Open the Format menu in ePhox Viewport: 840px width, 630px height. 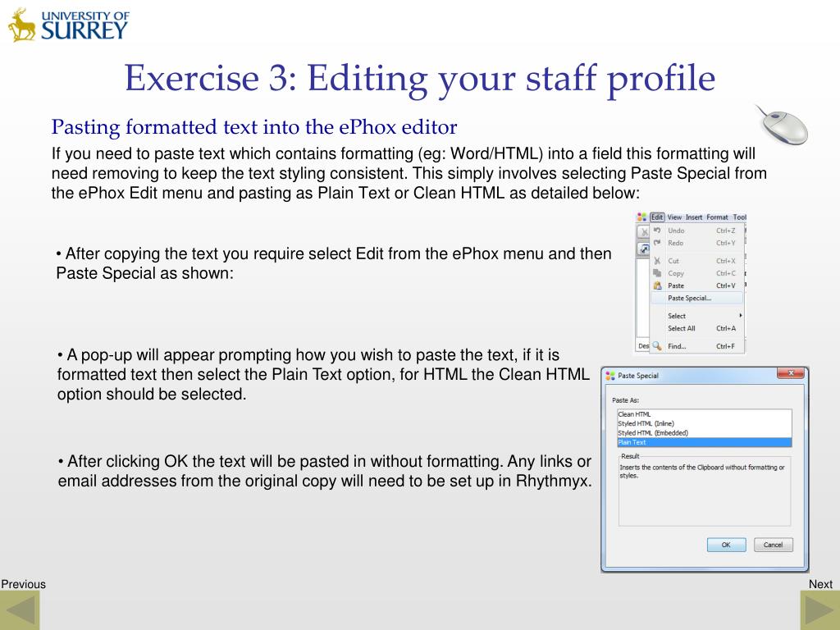tap(717, 217)
